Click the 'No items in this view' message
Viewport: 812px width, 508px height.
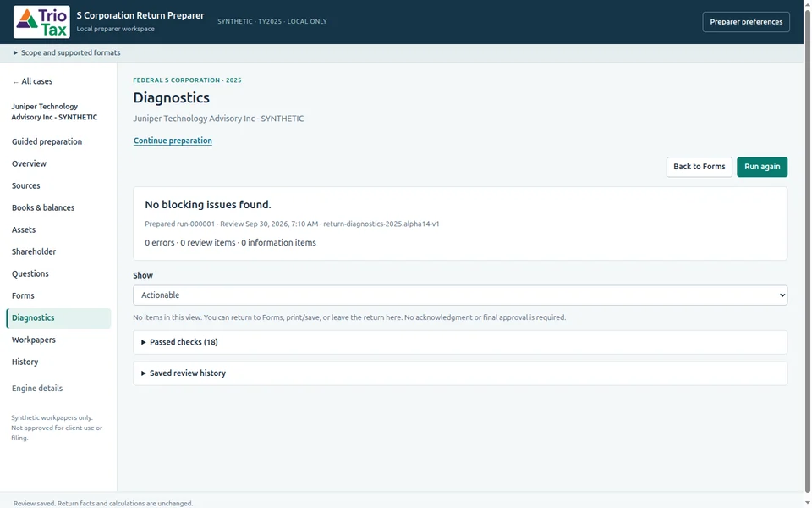[349, 317]
